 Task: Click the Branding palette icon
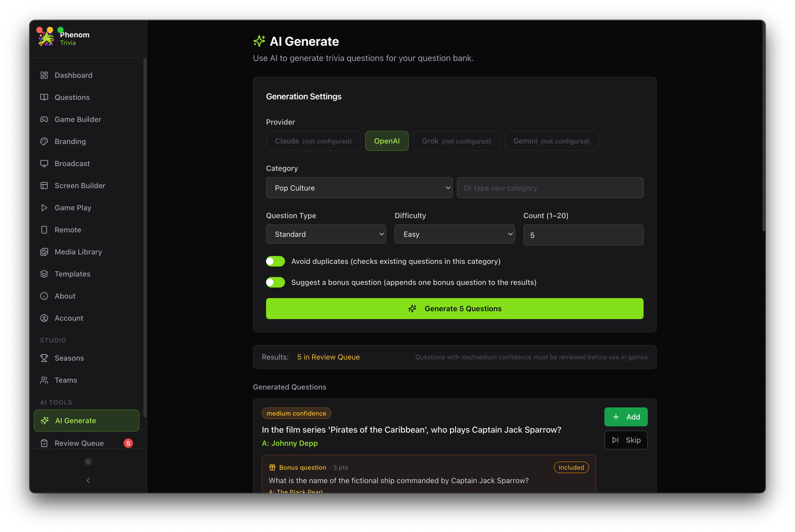pyautogui.click(x=44, y=141)
